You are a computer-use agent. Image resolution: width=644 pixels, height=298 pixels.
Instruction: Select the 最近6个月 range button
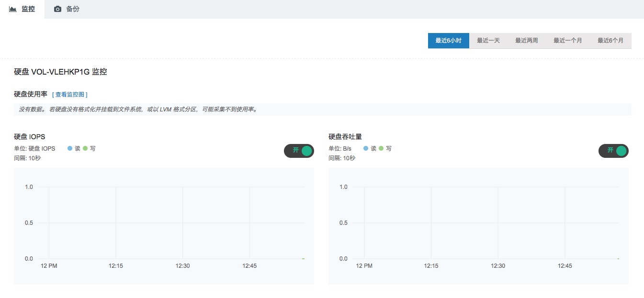click(610, 41)
